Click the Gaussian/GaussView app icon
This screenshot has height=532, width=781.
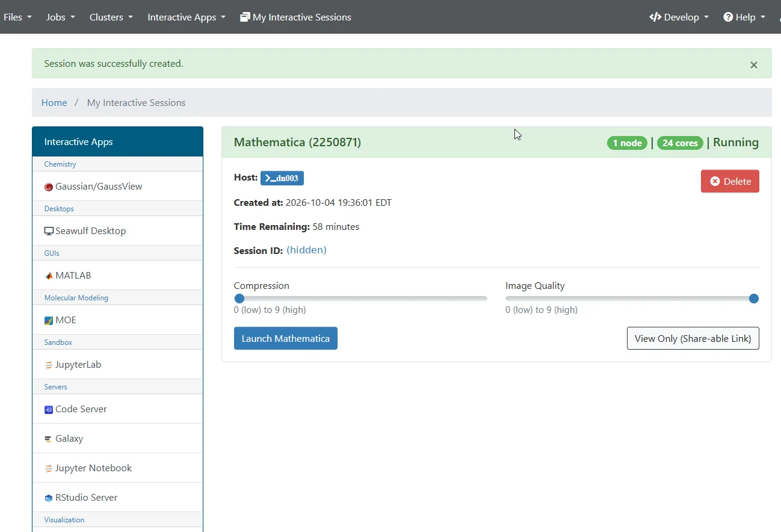pos(49,187)
